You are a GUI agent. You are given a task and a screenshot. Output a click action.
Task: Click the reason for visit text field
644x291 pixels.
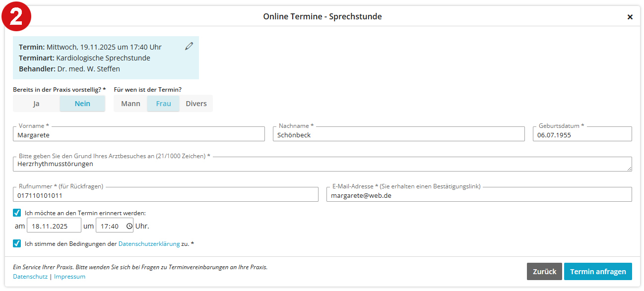tap(322, 164)
